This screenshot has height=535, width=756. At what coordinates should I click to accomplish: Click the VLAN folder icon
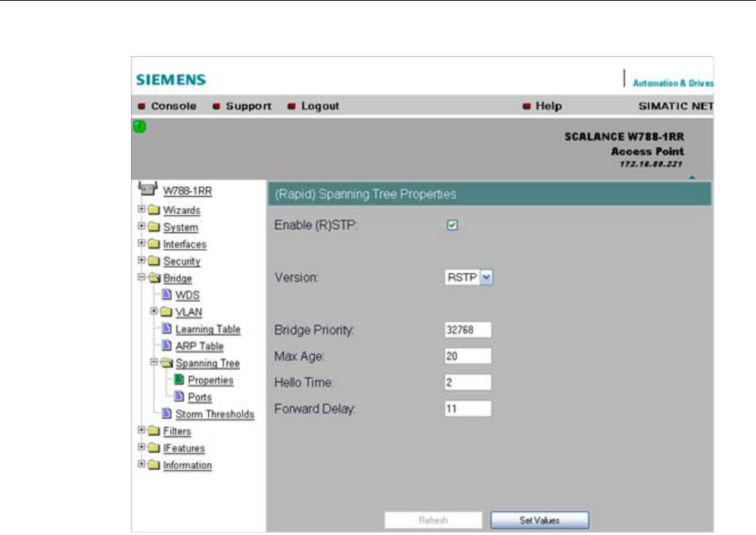pos(166,311)
